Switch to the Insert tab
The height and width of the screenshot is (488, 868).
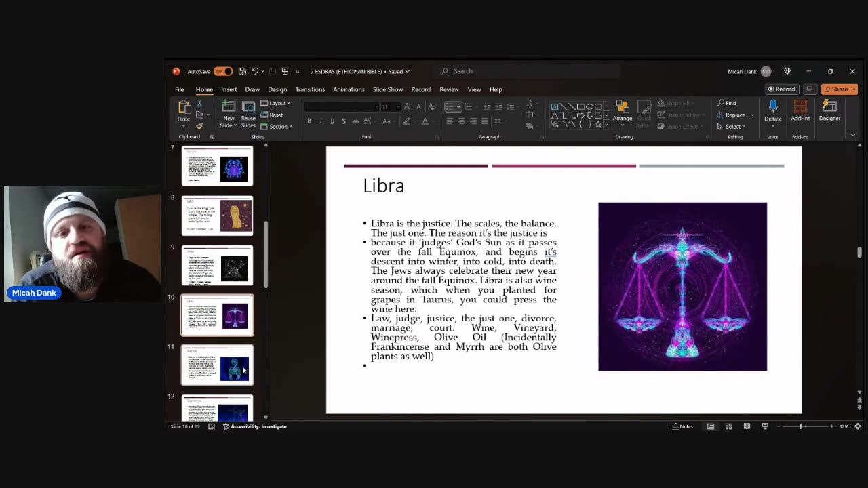[229, 89]
